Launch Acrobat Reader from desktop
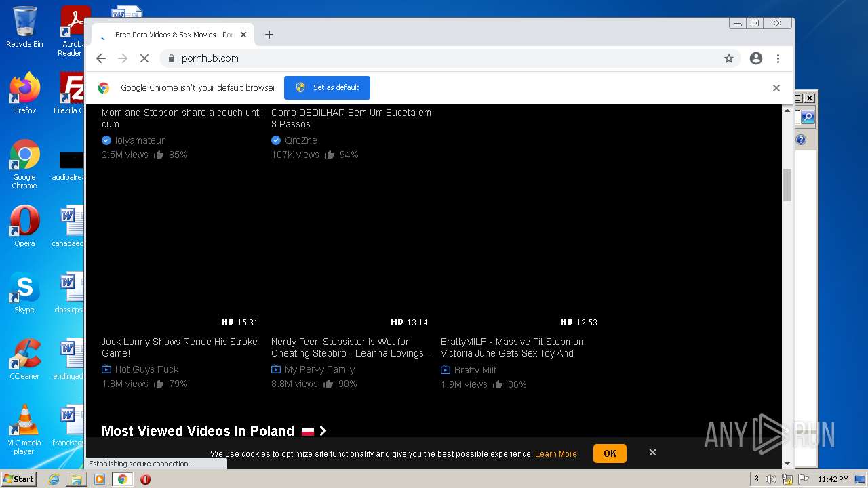Viewport: 868px width, 488px height. click(72, 30)
